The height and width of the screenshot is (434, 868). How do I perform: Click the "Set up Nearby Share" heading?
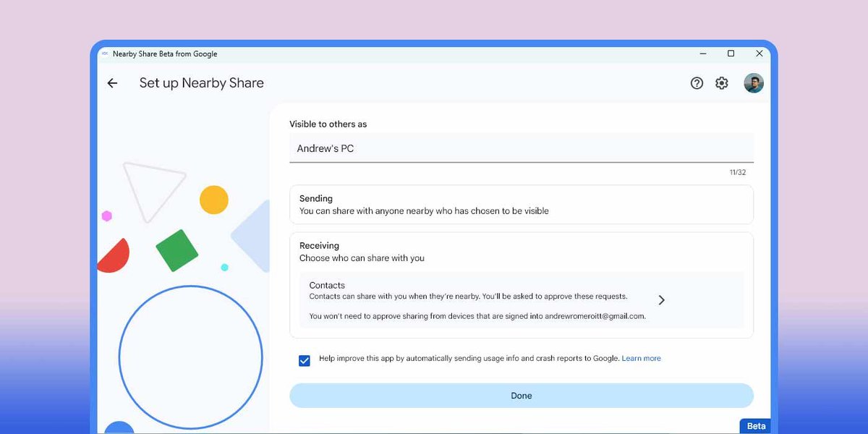(x=201, y=83)
